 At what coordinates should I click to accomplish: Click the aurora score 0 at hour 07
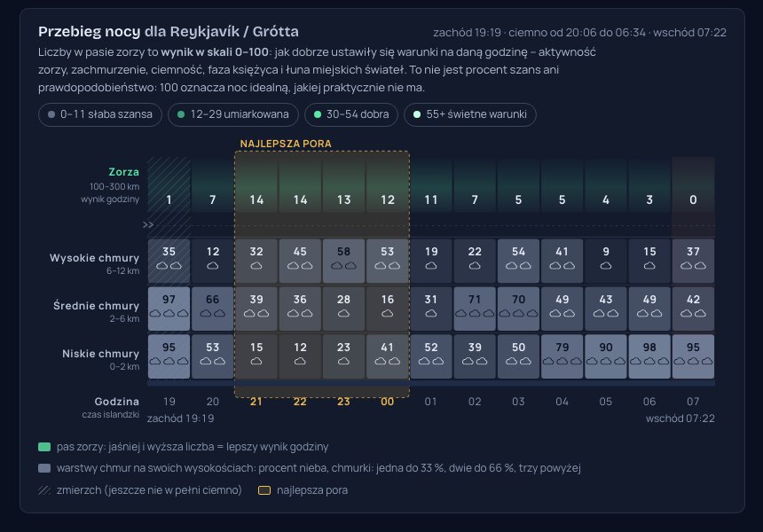point(693,199)
